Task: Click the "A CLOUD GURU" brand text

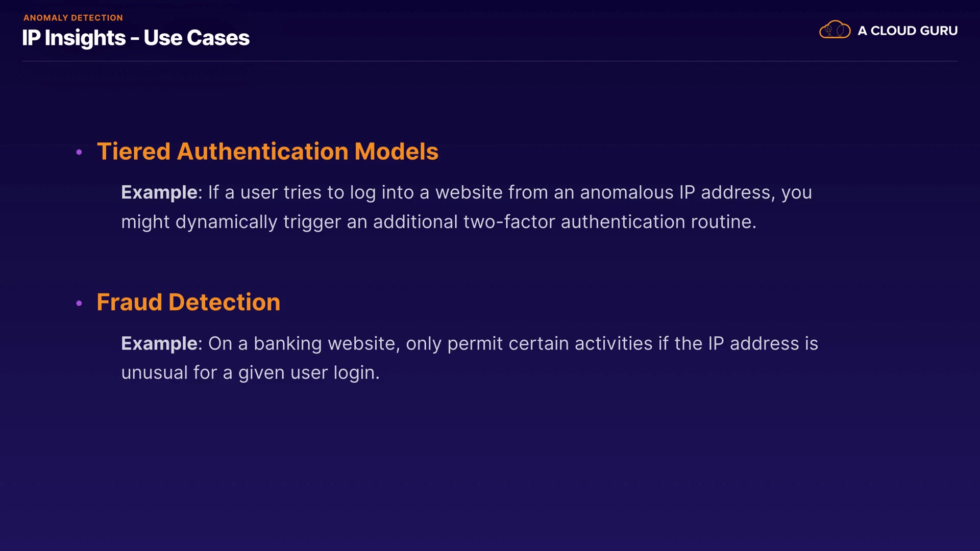Action: [x=907, y=31]
